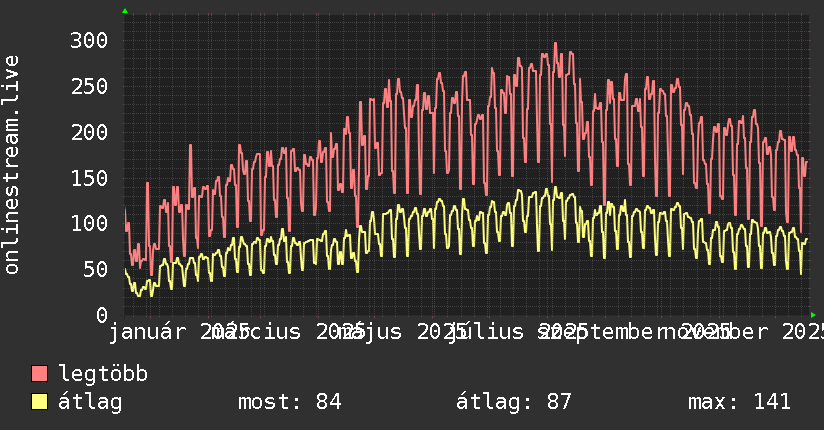Screen dimensions: 824x430
Task: Click the átlag legend label
Action: 90,402
